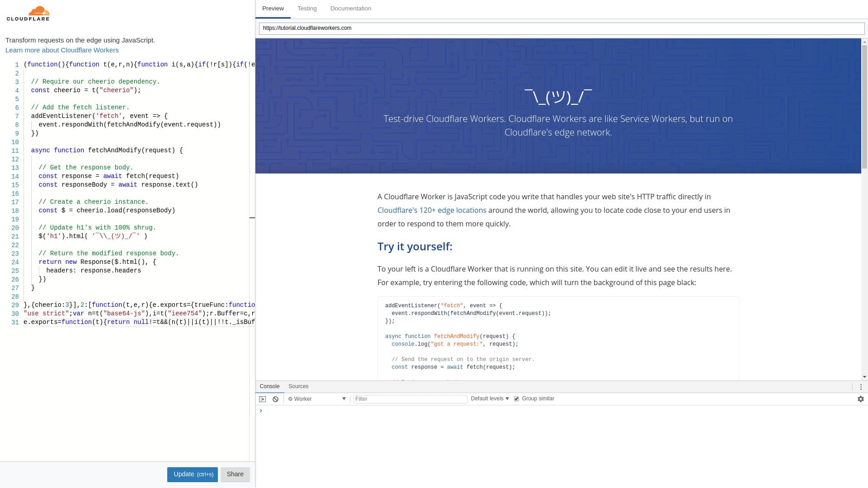Click the Share button
The image size is (868, 488).
pyautogui.click(x=235, y=474)
